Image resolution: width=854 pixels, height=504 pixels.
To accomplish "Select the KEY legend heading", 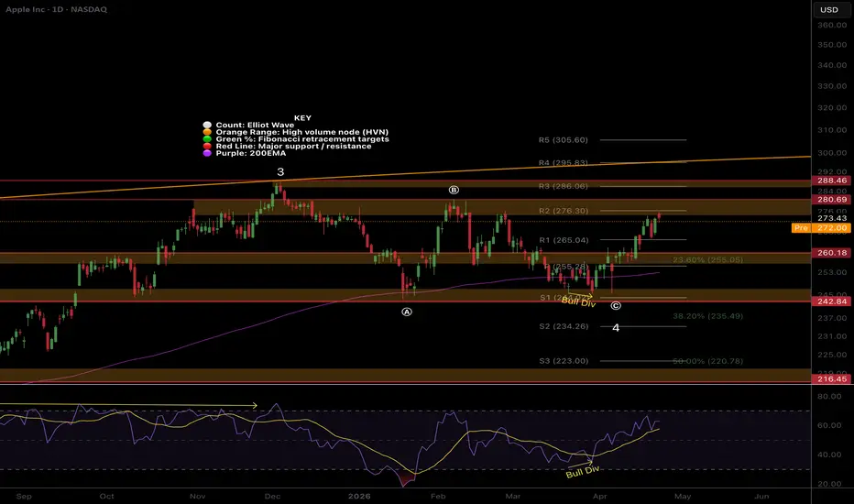I will tap(302, 117).
